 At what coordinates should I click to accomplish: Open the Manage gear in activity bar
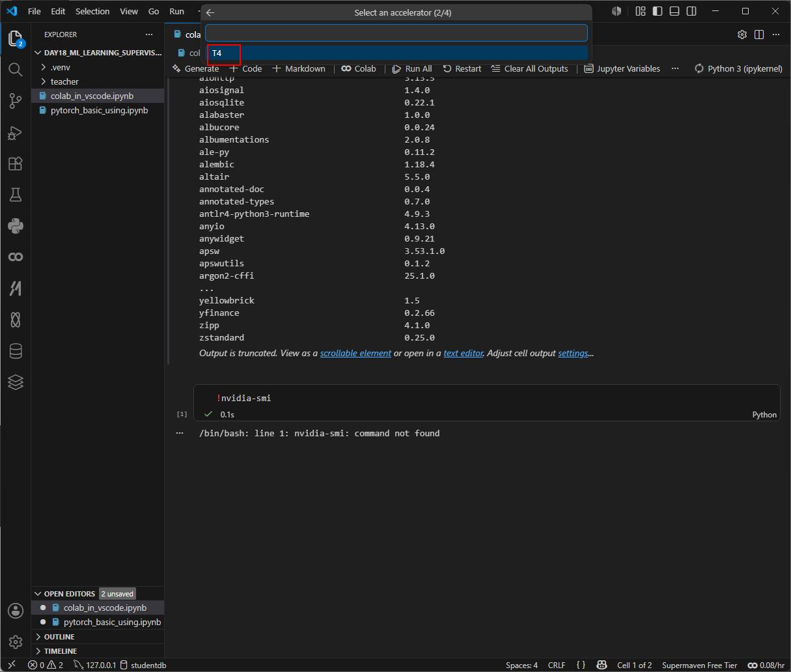coord(16,642)
